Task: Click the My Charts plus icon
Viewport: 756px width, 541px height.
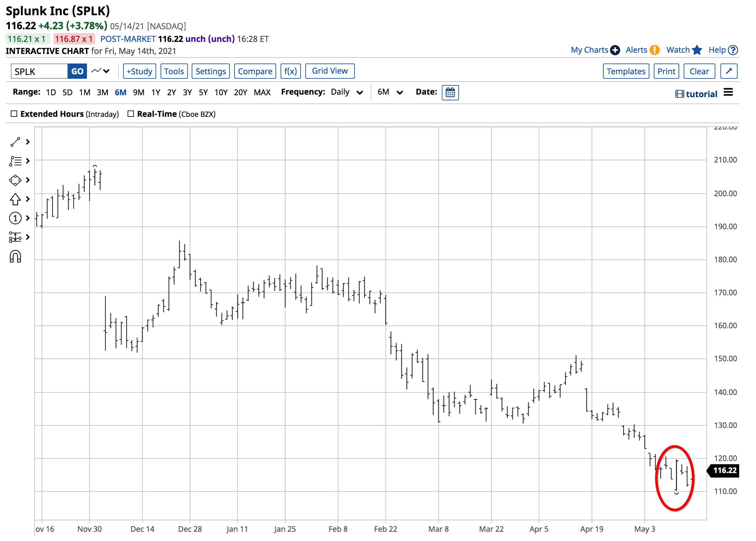Action: [615, 50]
